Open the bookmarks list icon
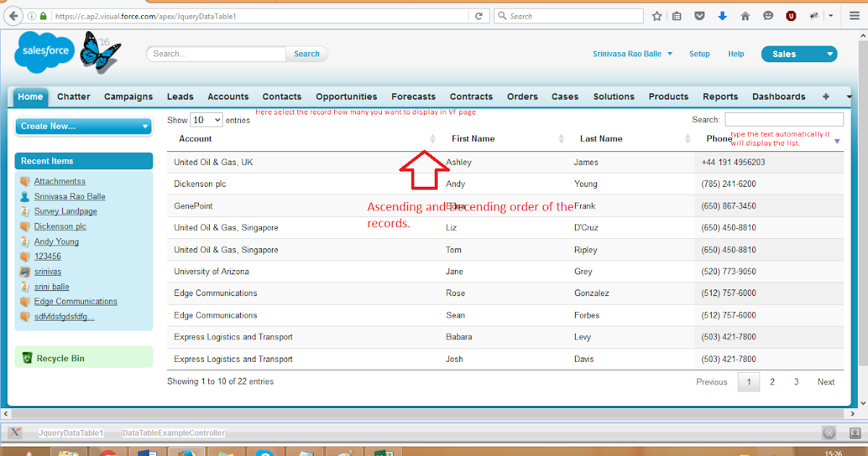The width and height of the screenshot is (868, 456). pyautogui.click(x=677, y=15)
